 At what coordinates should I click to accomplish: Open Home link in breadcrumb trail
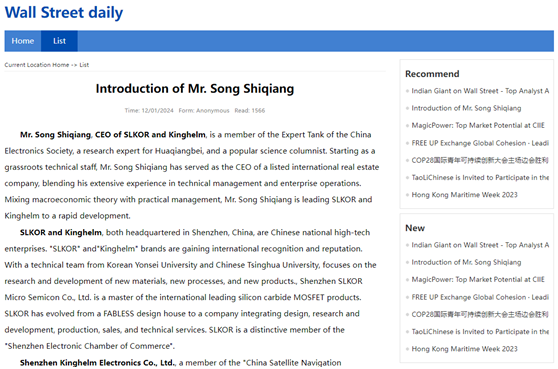click(60, 65)
